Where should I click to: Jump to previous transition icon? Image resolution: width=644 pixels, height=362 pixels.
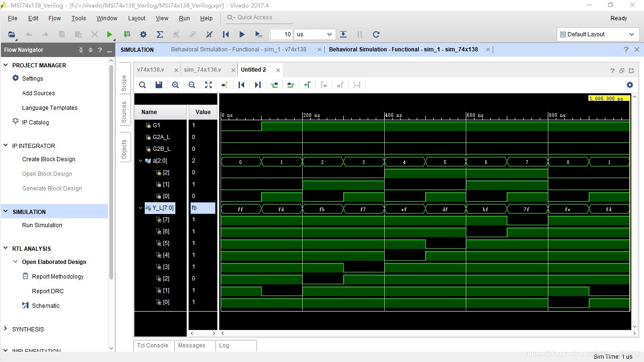274,85
